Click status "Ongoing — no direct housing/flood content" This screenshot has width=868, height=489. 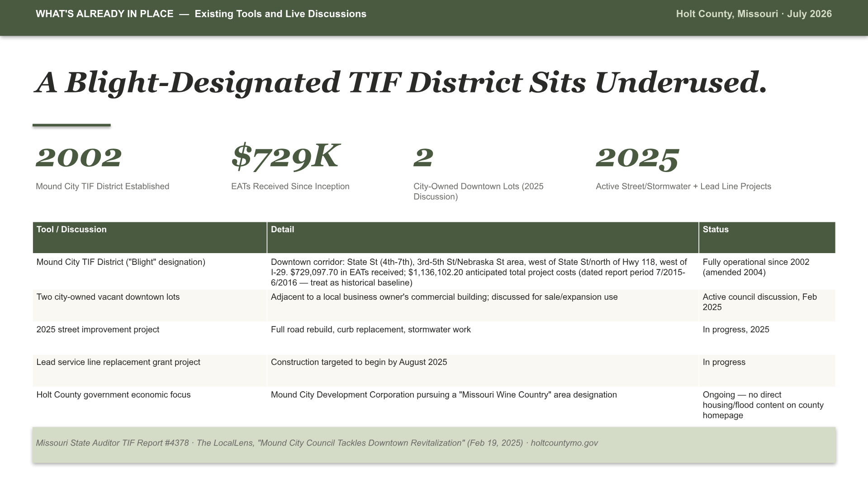pyautogui.click(x=767, y=405)
